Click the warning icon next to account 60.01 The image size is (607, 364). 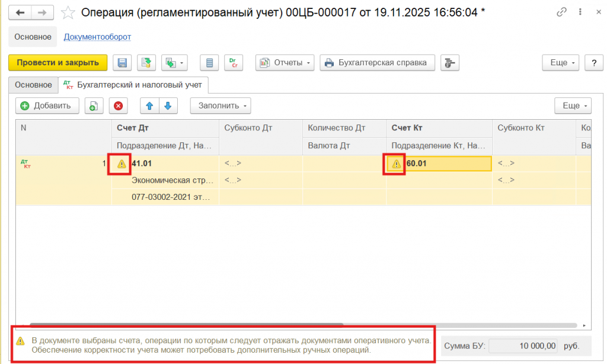click(x=396, y=164)
